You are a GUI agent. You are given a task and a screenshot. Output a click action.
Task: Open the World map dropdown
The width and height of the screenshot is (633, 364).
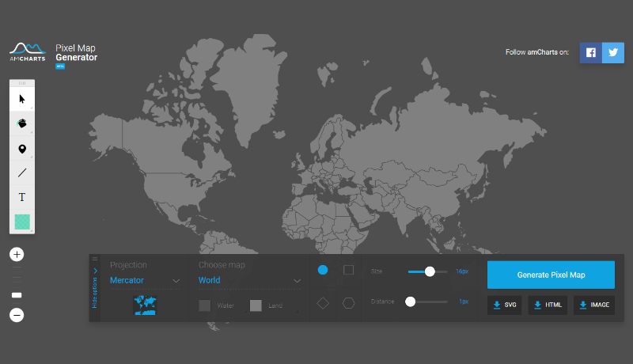pyautogui.click(x=249, y=280)
